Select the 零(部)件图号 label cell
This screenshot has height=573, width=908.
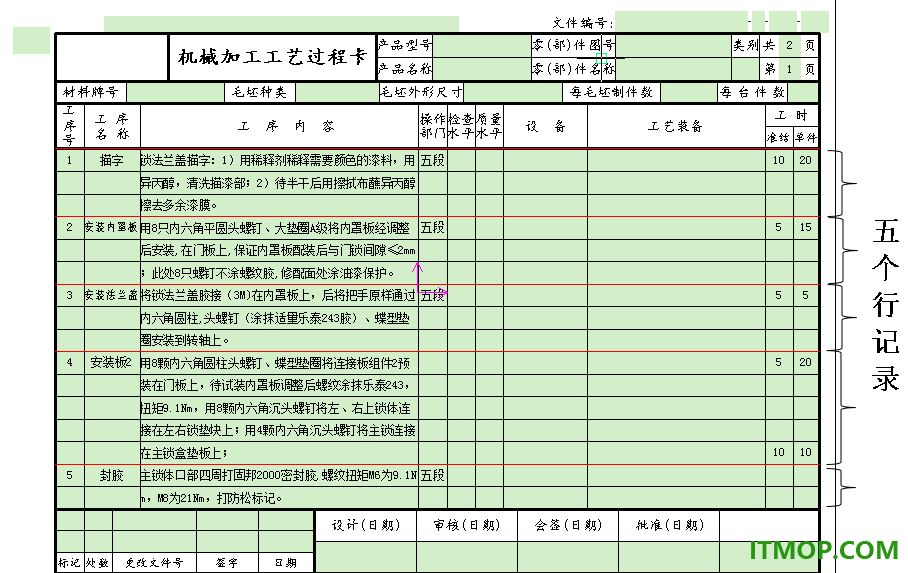pyautogui.click(x=573, y=45)
